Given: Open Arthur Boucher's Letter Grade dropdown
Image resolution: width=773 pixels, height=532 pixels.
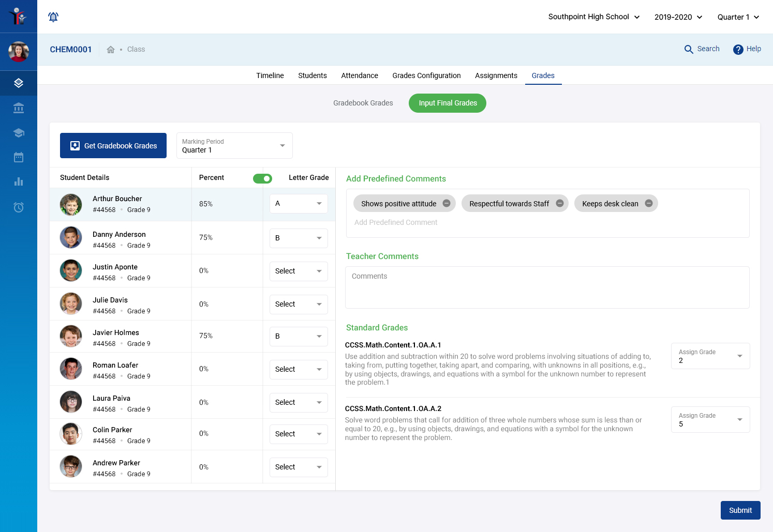Looking at the screenshot, I should tap(299, 203).
